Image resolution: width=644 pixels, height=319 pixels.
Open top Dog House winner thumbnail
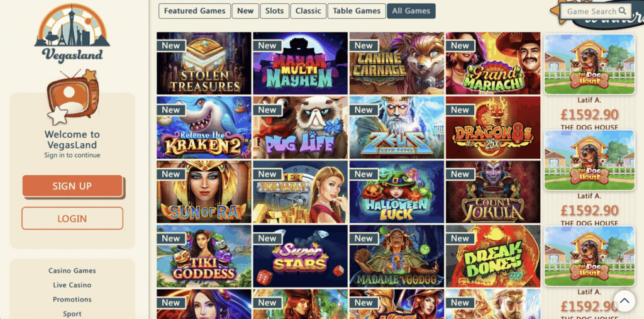[x=589, y=65]
